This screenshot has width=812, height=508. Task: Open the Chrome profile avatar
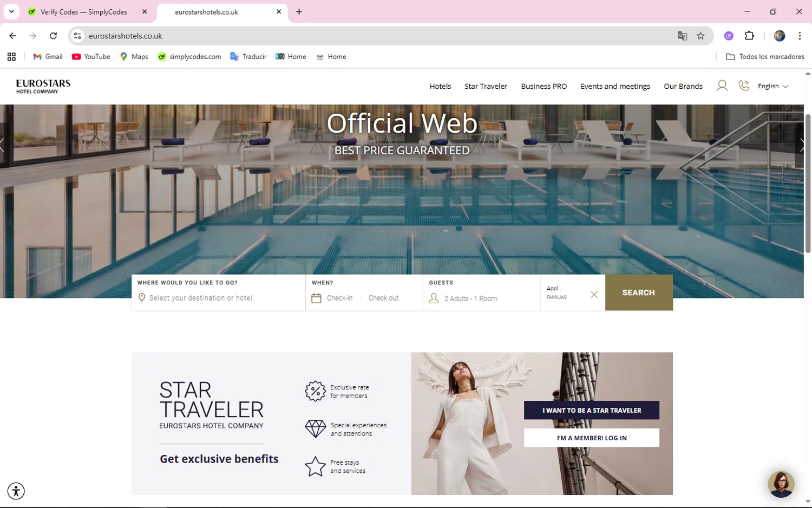[779, 36]
